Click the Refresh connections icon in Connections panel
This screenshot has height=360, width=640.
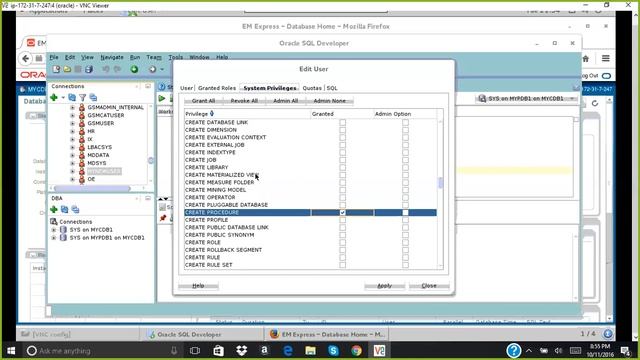(72, 98)
